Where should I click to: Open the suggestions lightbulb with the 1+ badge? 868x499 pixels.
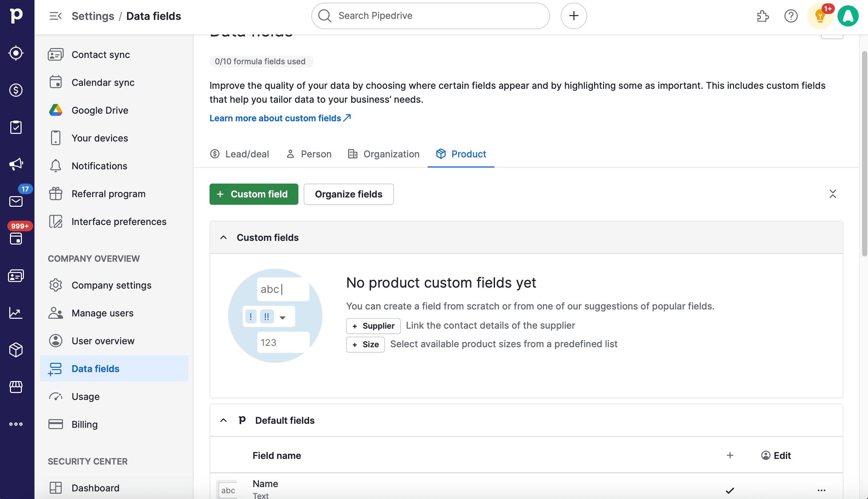[x=820, y=16]
